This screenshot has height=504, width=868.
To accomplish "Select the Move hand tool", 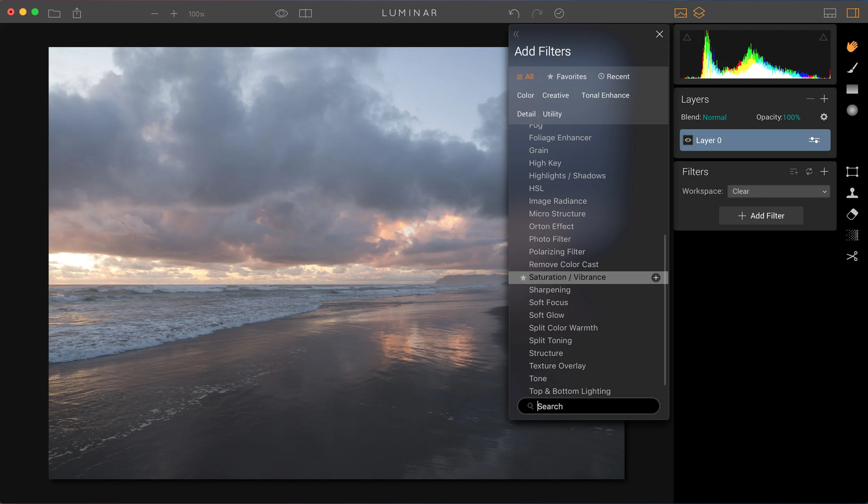I will 852,46.
